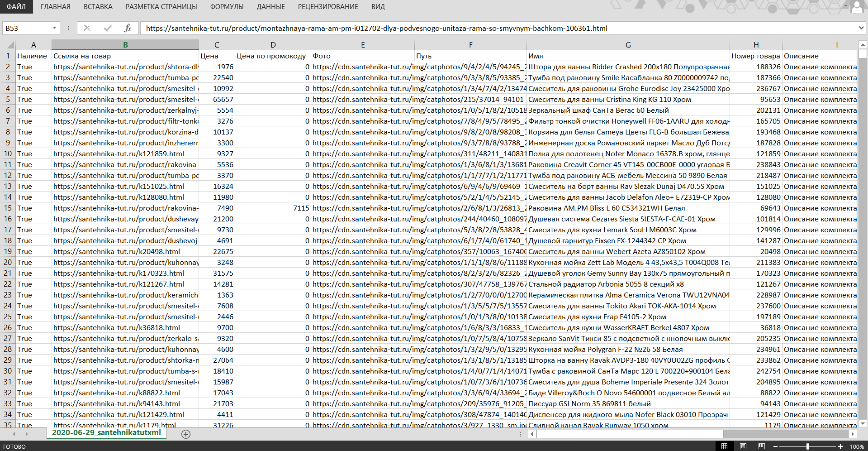Open the ВСТАВКА ribbon tab
The width and height of the screenshot is (868, 451).
[x=98, y=7]
